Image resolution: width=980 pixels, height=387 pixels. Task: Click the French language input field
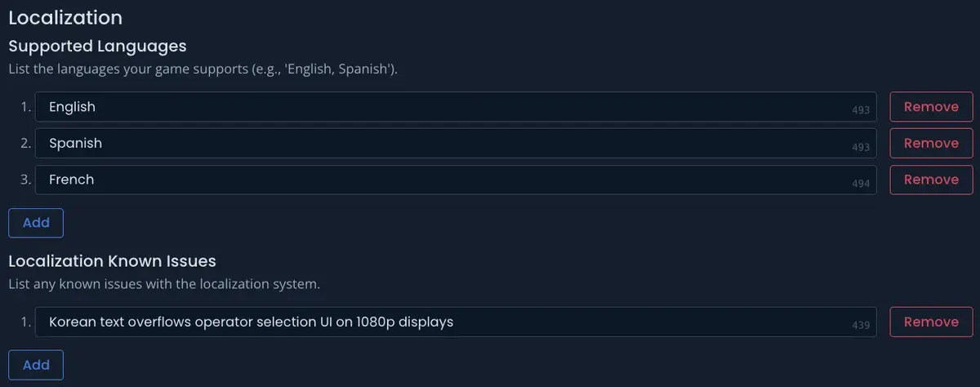tap(441, 180)
